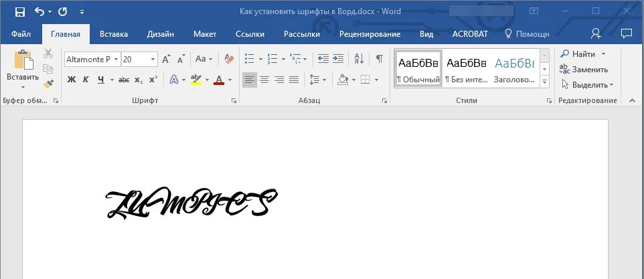Open the borders button

365,80
